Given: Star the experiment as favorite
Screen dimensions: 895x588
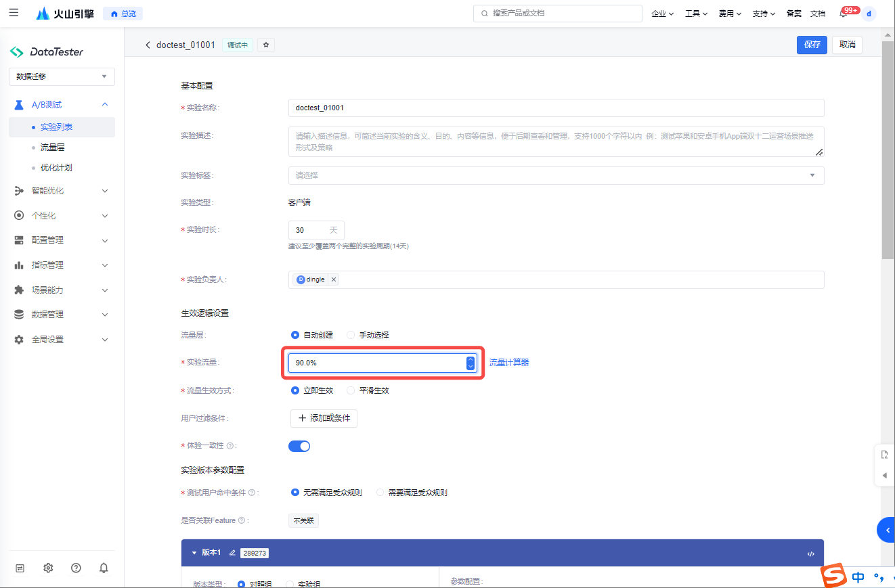Looking at the screenshot, I should pyautogui.click(x=266, y=45).
